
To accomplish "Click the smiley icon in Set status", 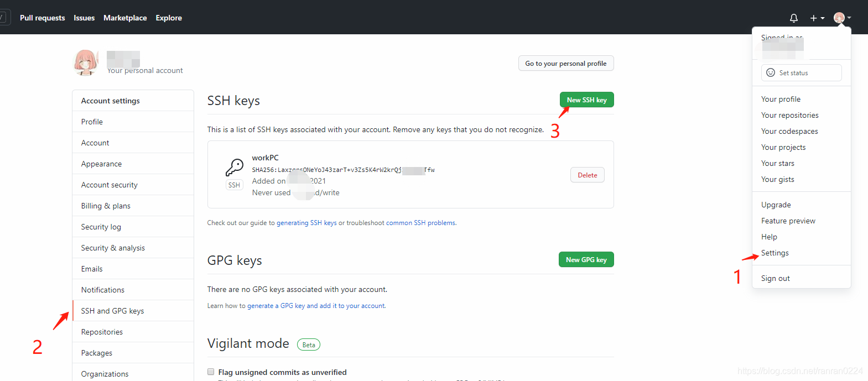I will point(771,72).
